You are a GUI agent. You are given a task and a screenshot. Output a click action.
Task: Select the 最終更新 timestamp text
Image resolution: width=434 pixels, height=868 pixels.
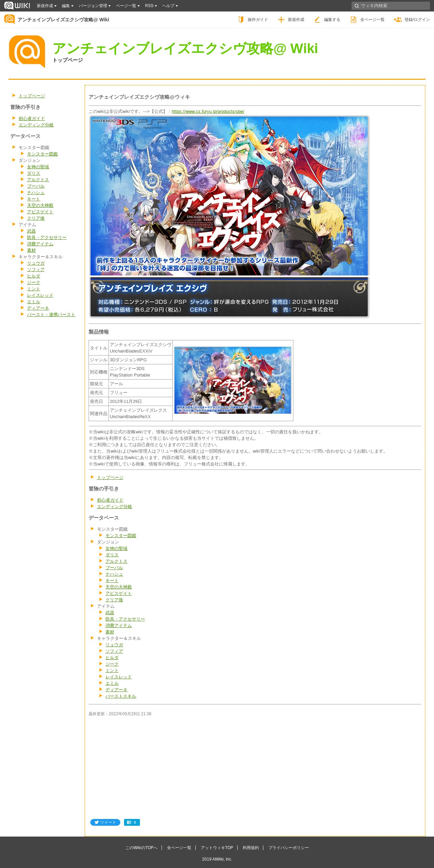[x=120, y=714]
